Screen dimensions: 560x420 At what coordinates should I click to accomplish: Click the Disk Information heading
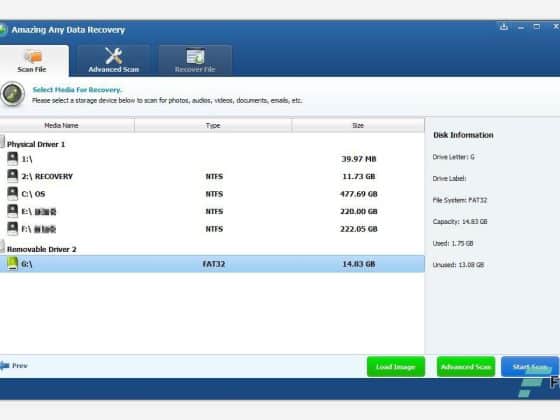click(x=463, y=135)
